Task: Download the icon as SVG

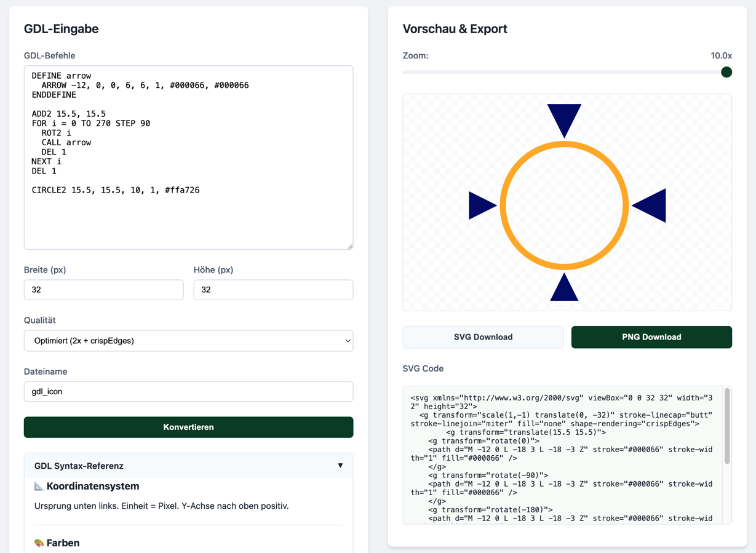Action: click(x=483, y=337)
